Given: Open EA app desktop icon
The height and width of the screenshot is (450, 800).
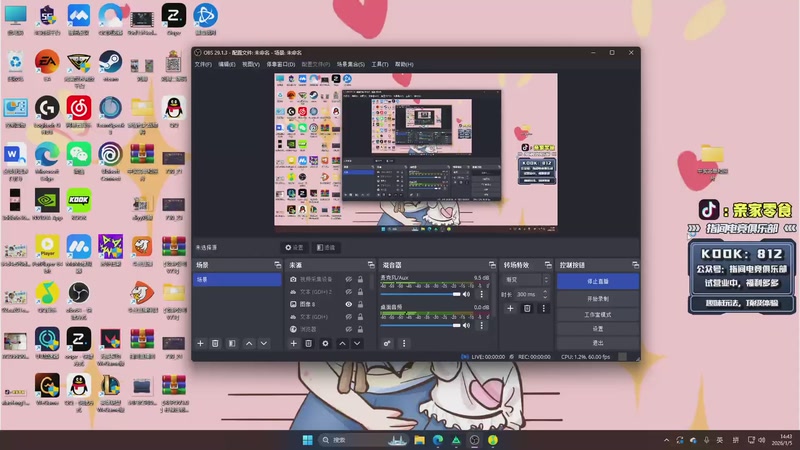Looking at the screenshot, I should click(47, 66).
